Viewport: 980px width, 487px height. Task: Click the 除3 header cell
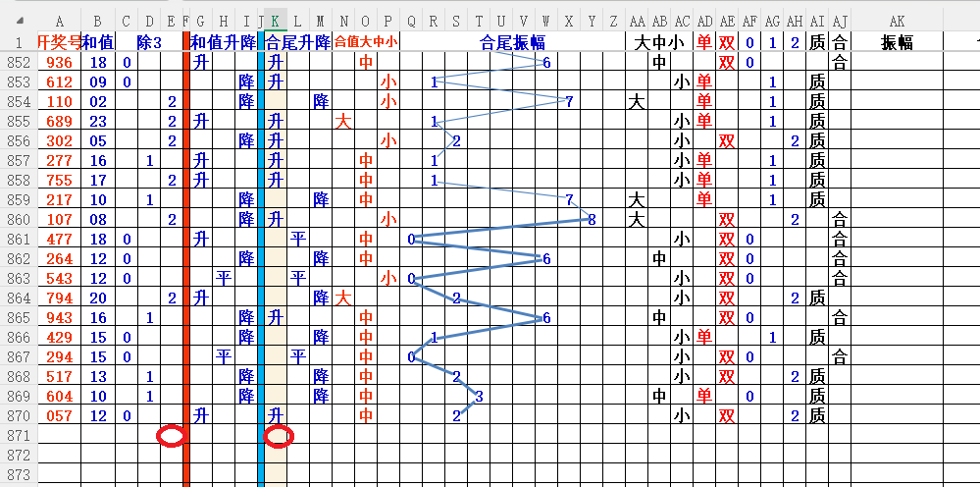pos(149,42)
